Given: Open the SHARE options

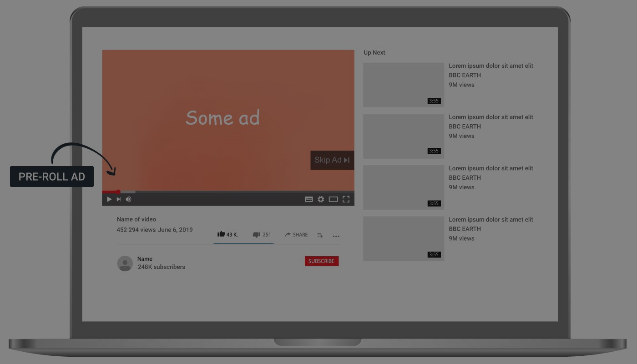Looking at the screenshot, I should pos(296,234).
